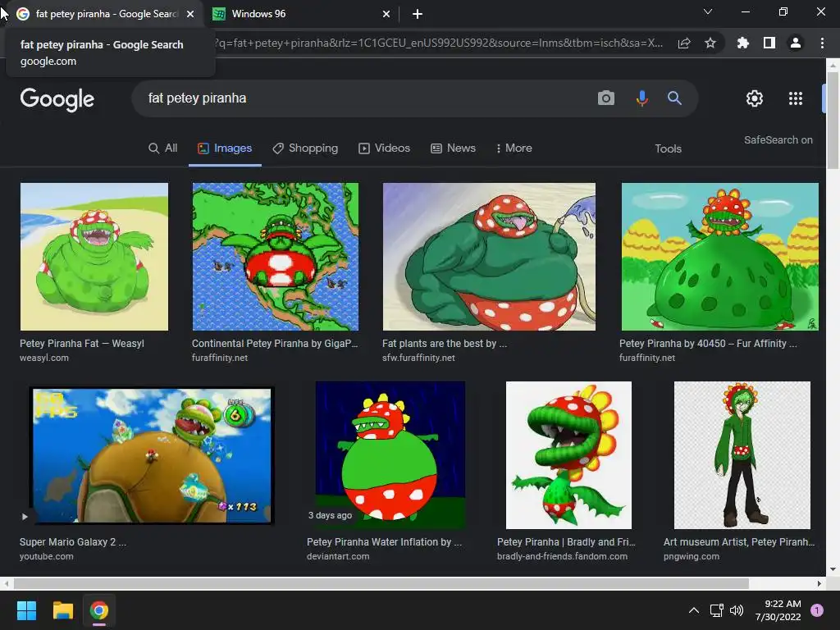The height and width of the screenshot is (630, 840).
Task: Click the network icon in system tray
Action: (716, 610)
